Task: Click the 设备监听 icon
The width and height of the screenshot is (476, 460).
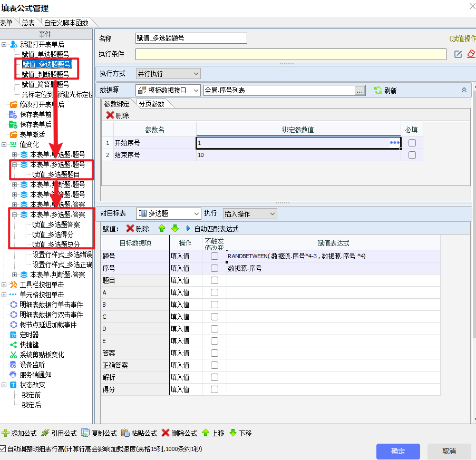Action: coord(13,365)
